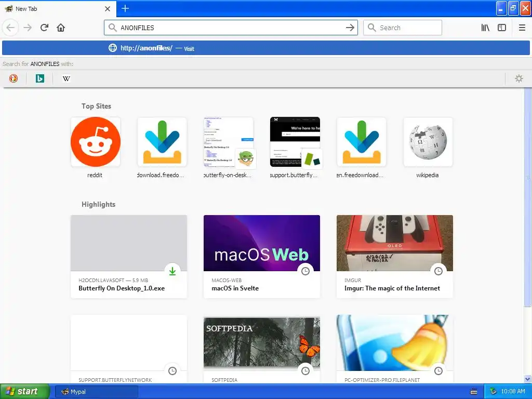Focus the Search input field
Screen dimensions: 532x399
point(403,28)
